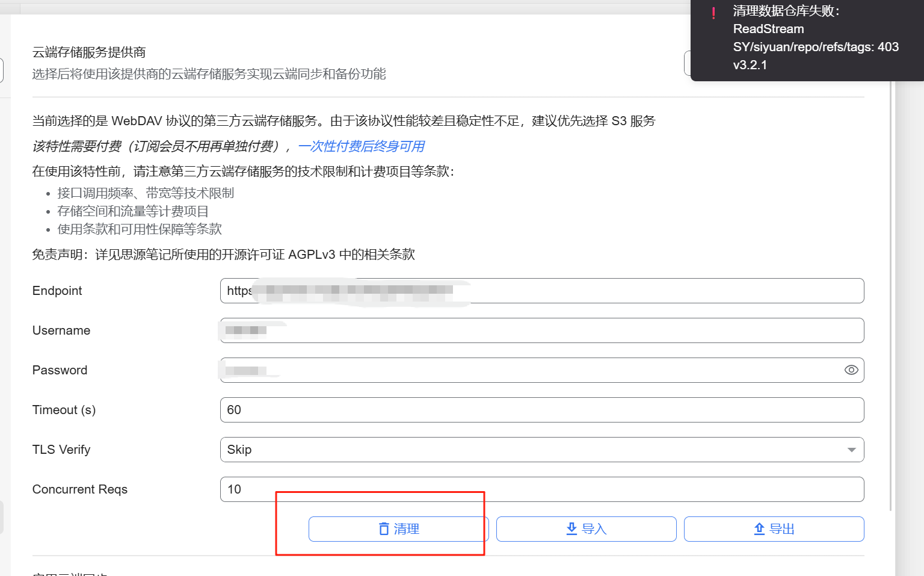Image resolution: width=924 pixels, height=576 pixels.
Task: Click the Password label
Action: coord(60,370)
